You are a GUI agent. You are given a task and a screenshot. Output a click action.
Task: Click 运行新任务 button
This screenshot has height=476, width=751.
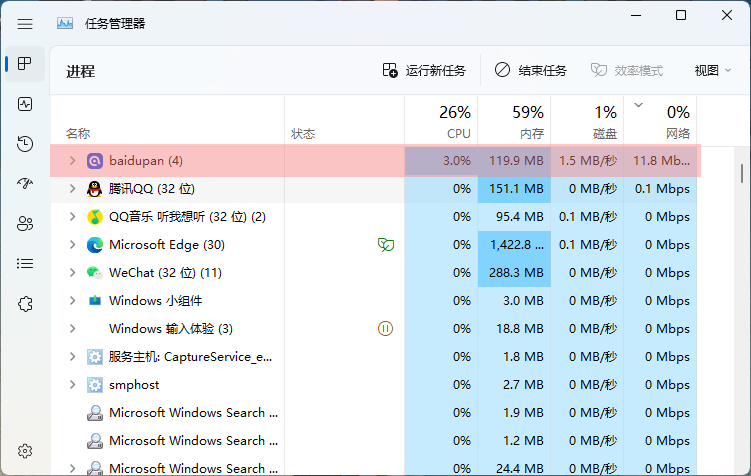(x=425, y=71)
